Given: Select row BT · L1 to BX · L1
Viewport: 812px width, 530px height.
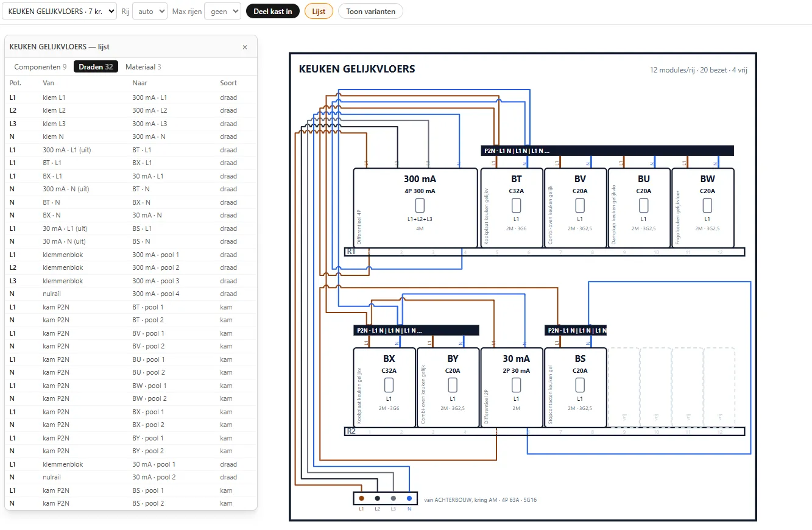Looking at the screenshot, I should click(x=131, y=163).
